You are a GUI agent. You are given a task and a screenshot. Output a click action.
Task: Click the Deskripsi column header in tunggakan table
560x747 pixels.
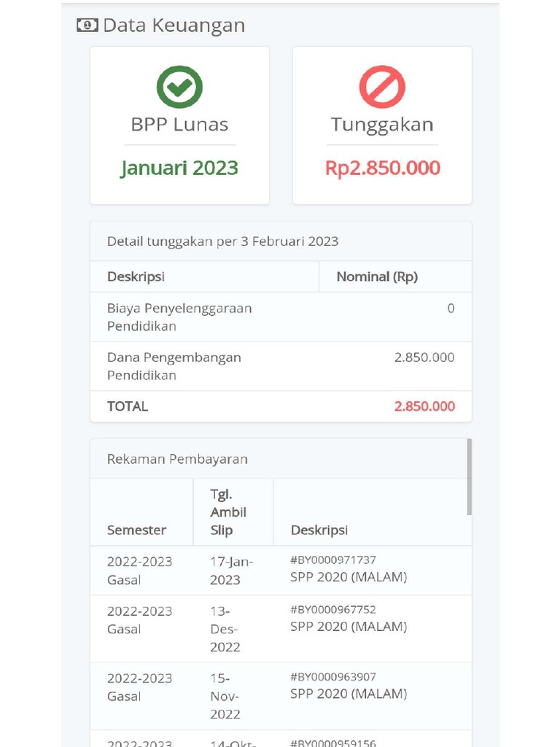(136, 277)
